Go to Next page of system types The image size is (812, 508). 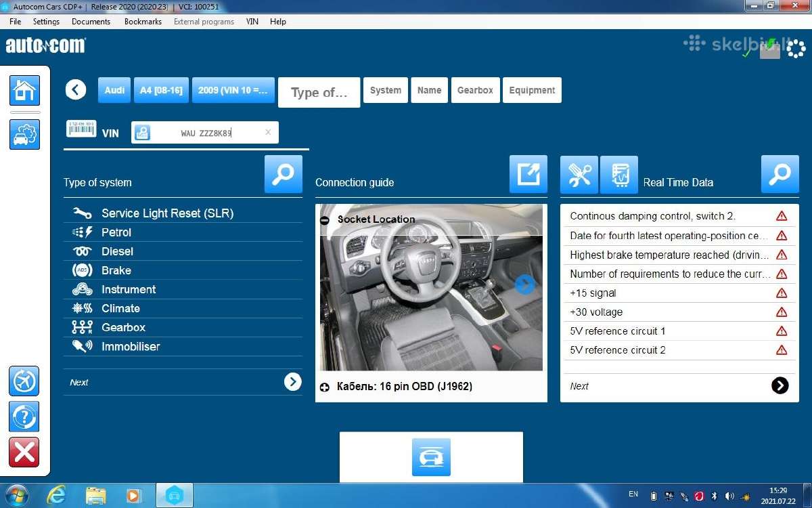292,382
